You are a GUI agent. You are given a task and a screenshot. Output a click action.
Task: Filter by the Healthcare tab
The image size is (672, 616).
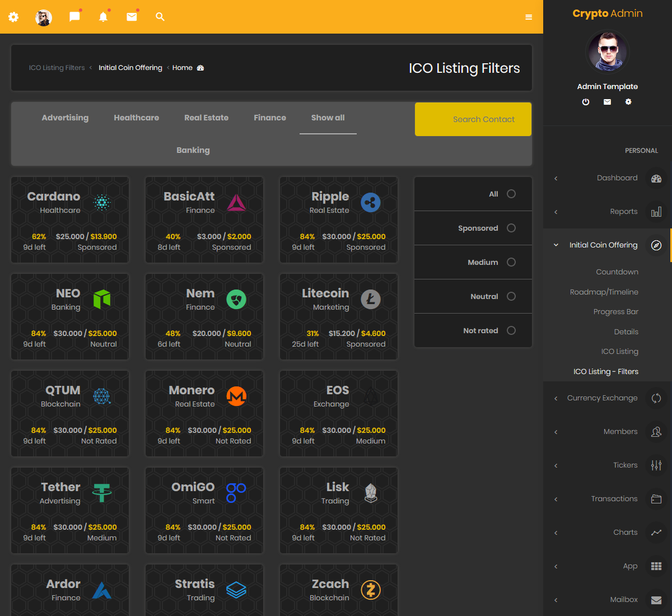tap(137, 118)
